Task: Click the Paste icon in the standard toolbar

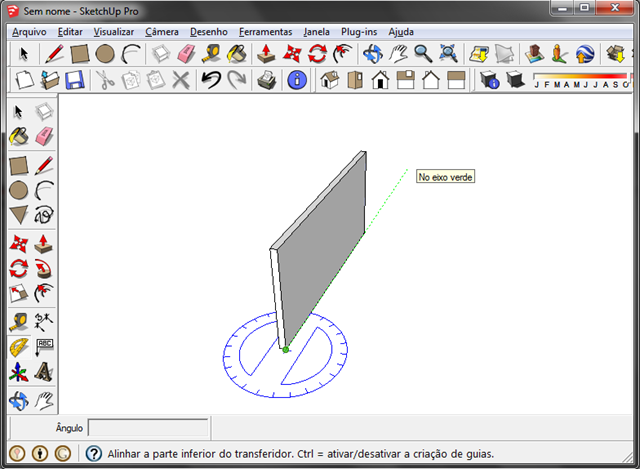Action: [x=156, y=80]
